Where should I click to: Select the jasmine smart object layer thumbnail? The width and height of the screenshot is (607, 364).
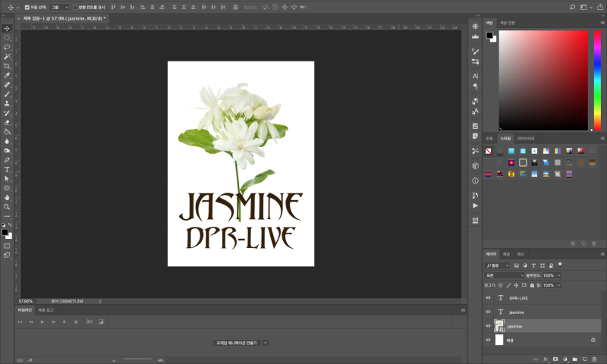pyautogui.click(x=499, y=326)
